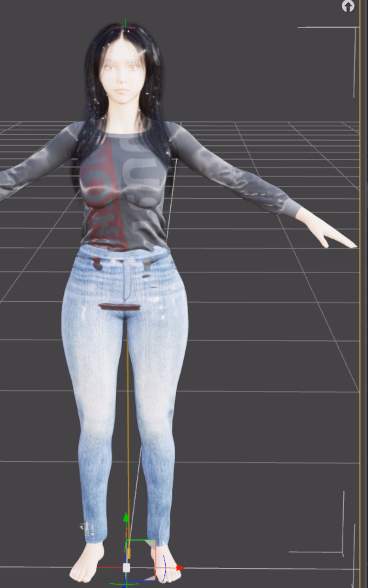
Task: Click the yellow scale handle on the gizmo
Action: (129, 553)
